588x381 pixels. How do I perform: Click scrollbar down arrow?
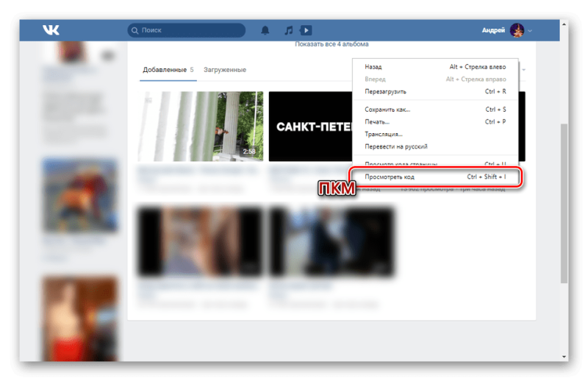coord(564,357)
